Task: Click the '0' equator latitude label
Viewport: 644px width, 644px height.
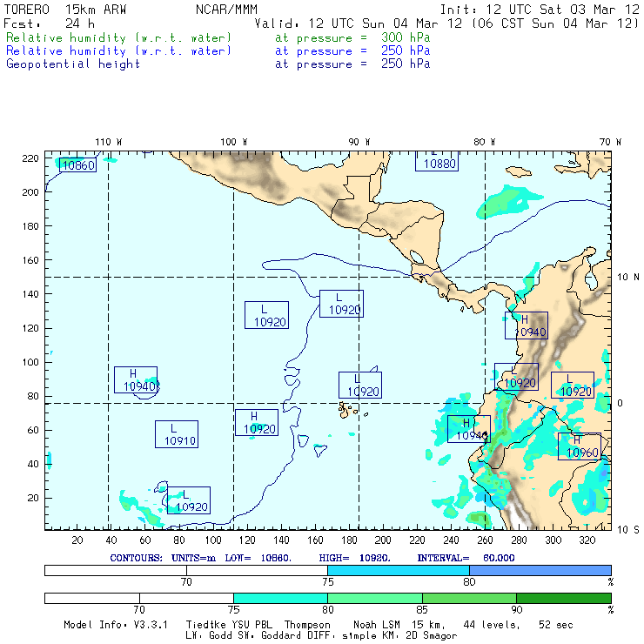Action: click(x=620, y=403)
